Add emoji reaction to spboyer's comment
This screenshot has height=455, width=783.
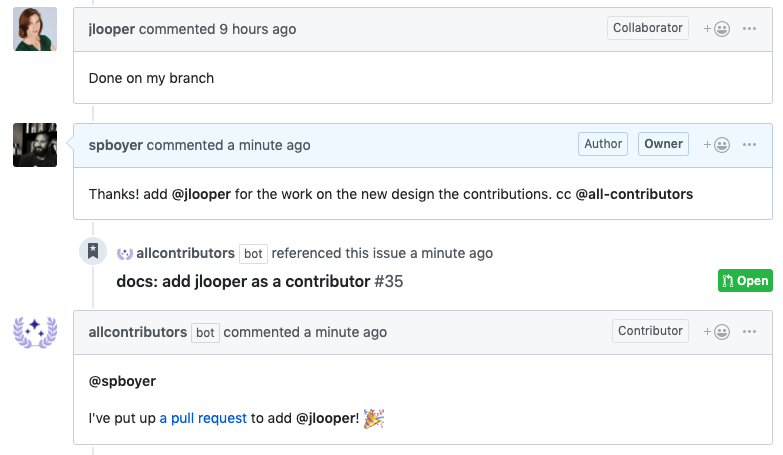tap(717, 145)
